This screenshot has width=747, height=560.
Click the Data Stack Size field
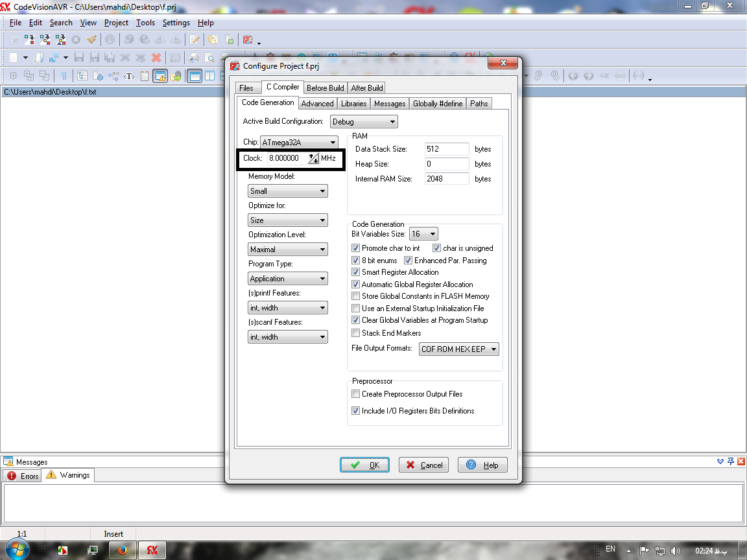point(447,149)
